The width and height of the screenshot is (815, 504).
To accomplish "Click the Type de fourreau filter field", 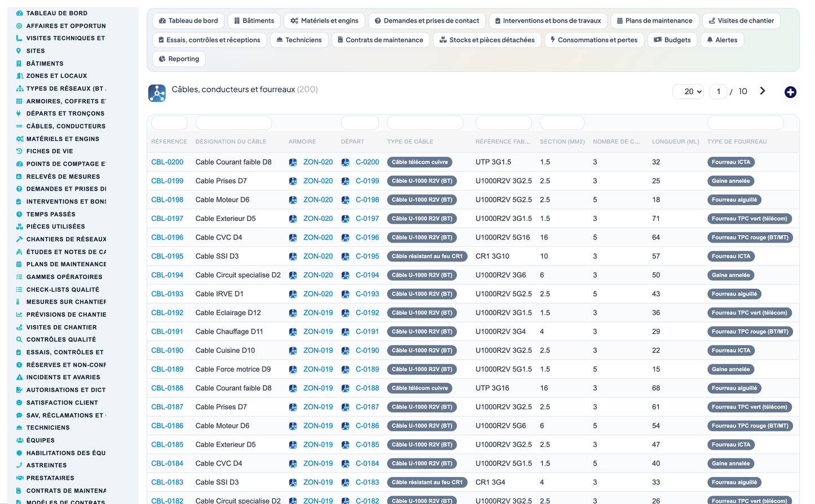I will (x=746, y=122).
